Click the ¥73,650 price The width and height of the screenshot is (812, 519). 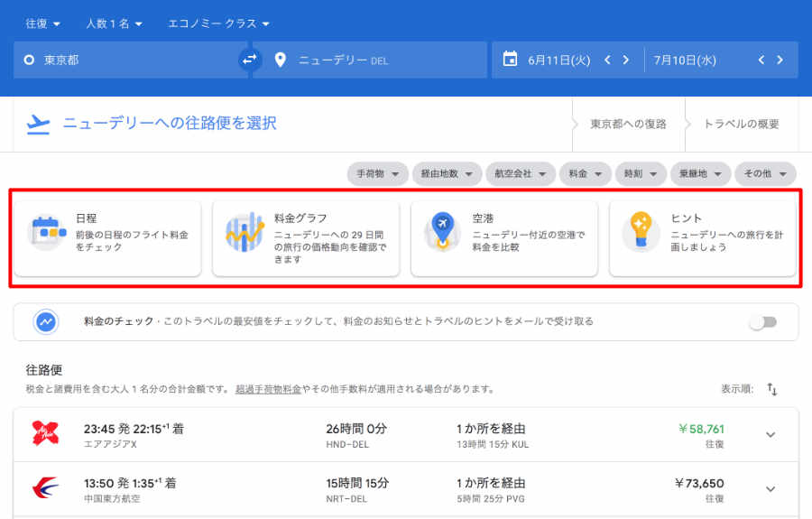tap(699, 484)
